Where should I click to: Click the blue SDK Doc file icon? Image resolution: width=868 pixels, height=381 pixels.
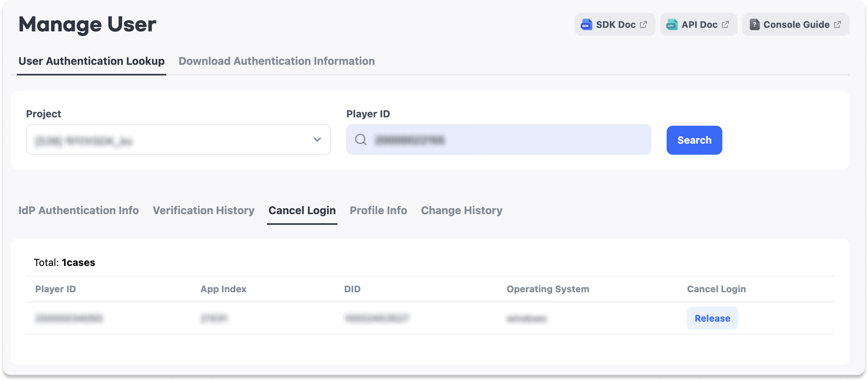coord(587,25)
